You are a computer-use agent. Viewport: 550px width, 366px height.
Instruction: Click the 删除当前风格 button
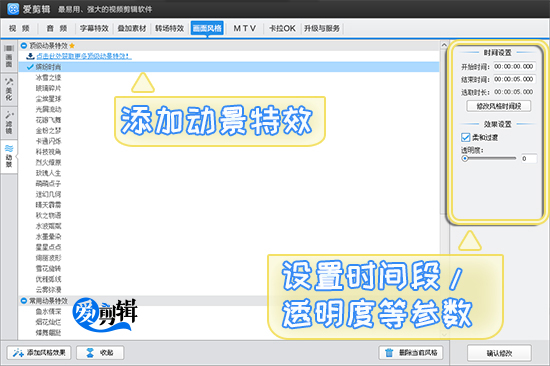click(x=411, y=353)
